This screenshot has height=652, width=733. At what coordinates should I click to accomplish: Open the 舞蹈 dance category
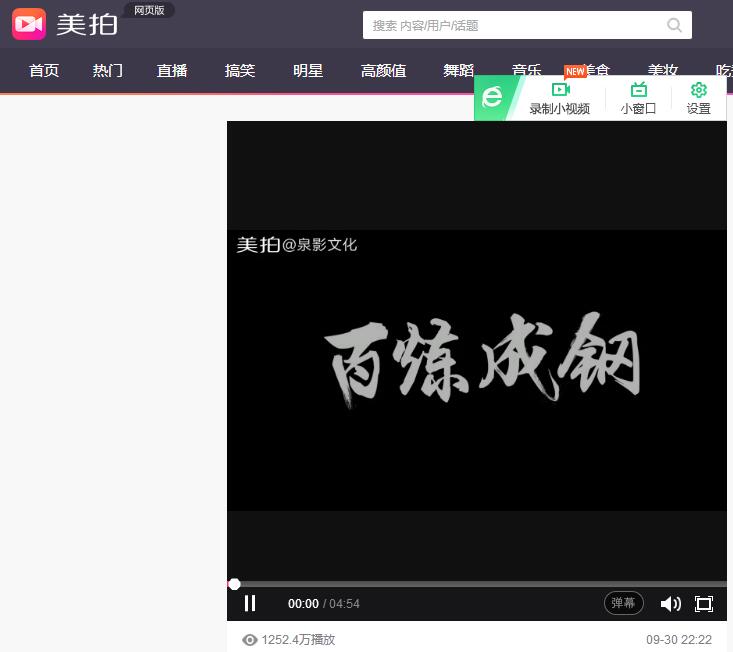coord(459,71)
